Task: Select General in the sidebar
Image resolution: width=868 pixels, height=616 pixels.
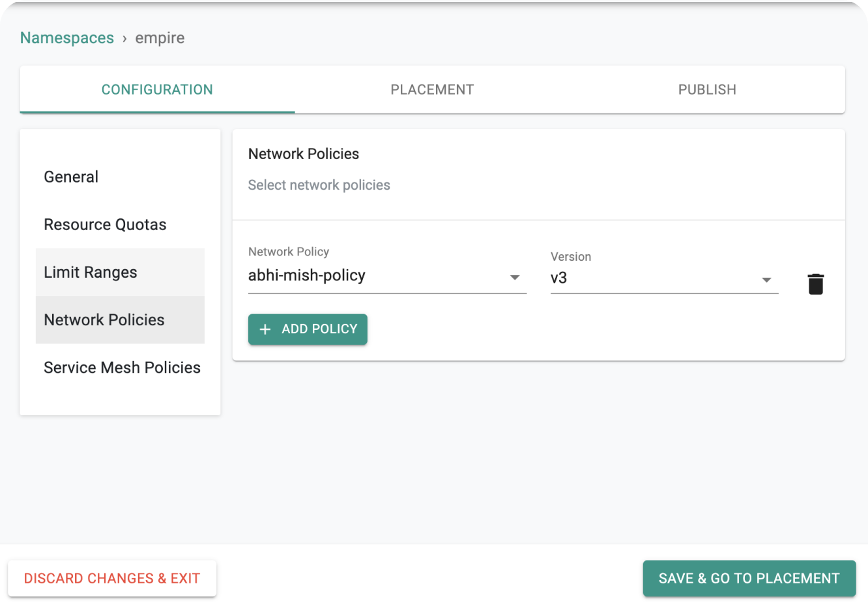Action: click(70, 177)
